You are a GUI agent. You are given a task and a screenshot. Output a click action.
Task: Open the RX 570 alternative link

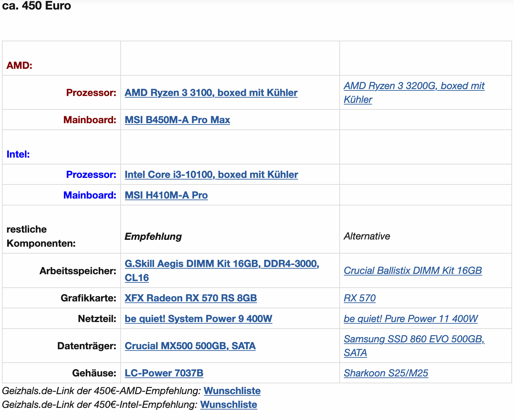(x=360, y=298)
